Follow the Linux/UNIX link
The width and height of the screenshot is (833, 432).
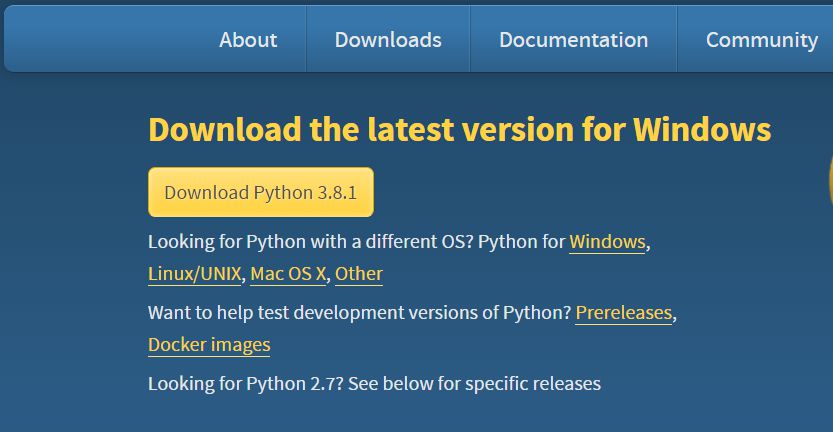point(194,274)
